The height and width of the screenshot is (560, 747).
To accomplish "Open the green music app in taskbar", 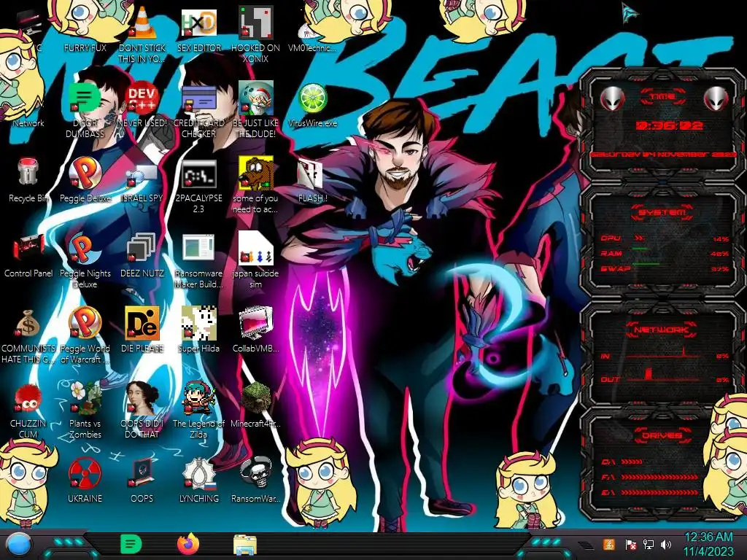I will (x=131, y=544).
